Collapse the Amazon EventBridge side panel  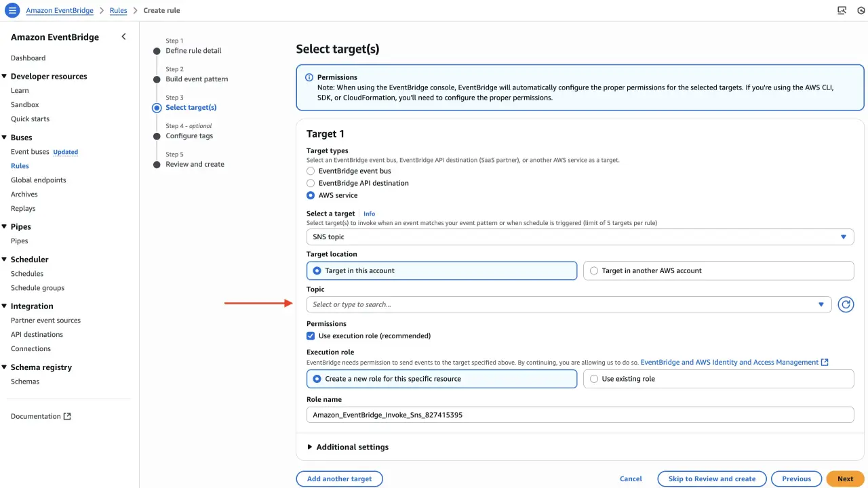tap(123, 37)
